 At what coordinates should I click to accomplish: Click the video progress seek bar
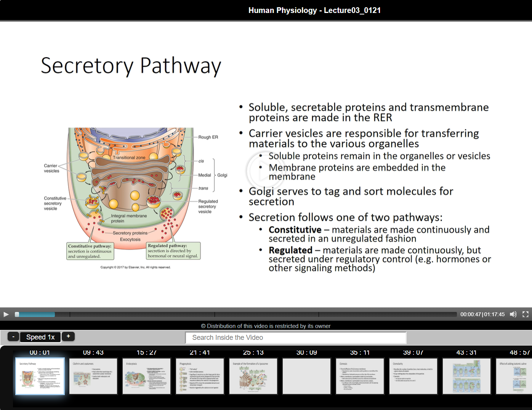[x=236, y=315]
